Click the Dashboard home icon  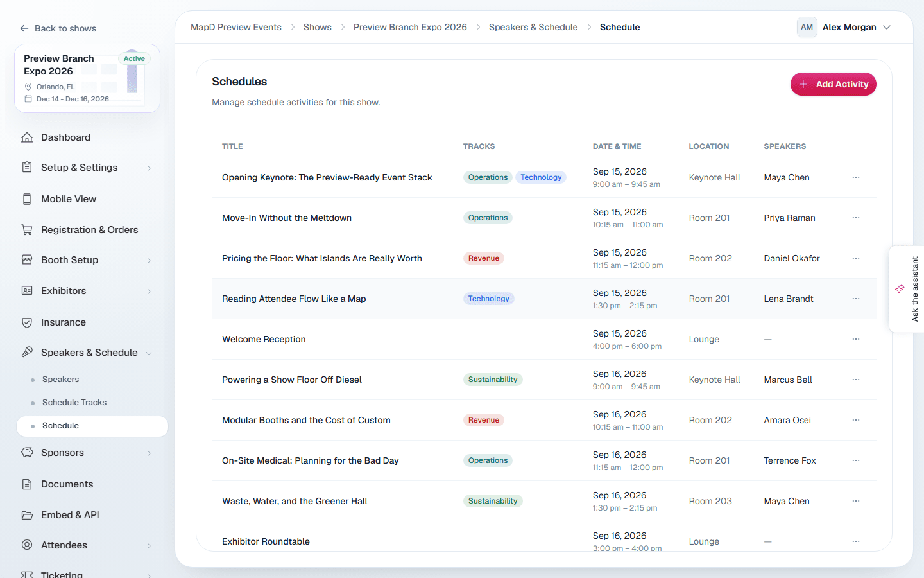(27, 137)
